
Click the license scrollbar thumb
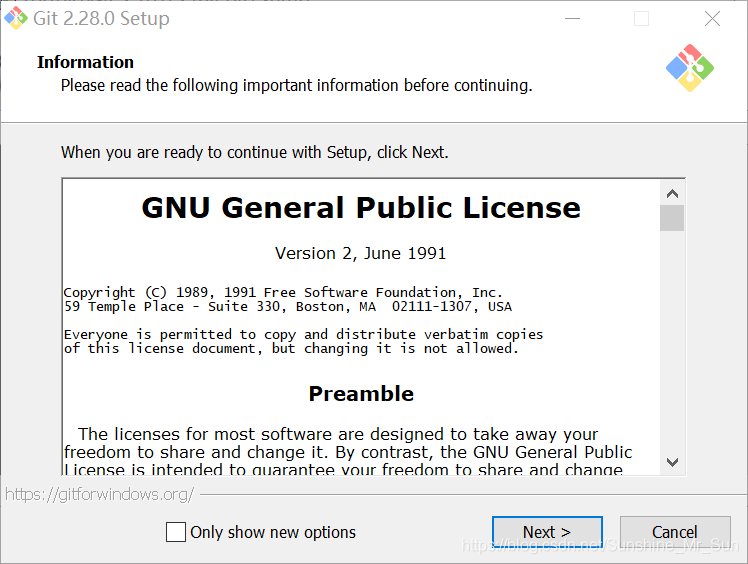(672, 218)
